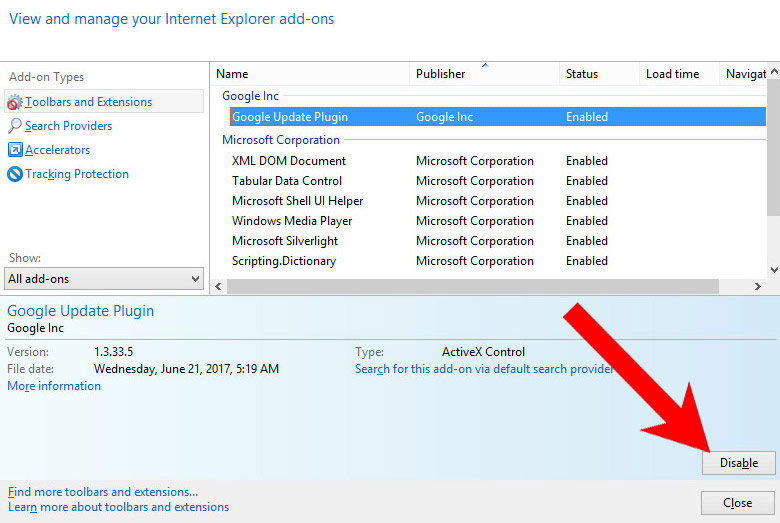Select Toolbars and Extensions add-on type
780x523 pixels.
pos(104,102)
